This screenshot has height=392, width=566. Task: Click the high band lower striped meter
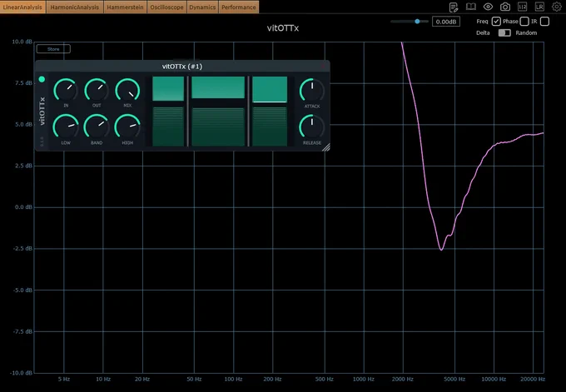coord(270,127)
